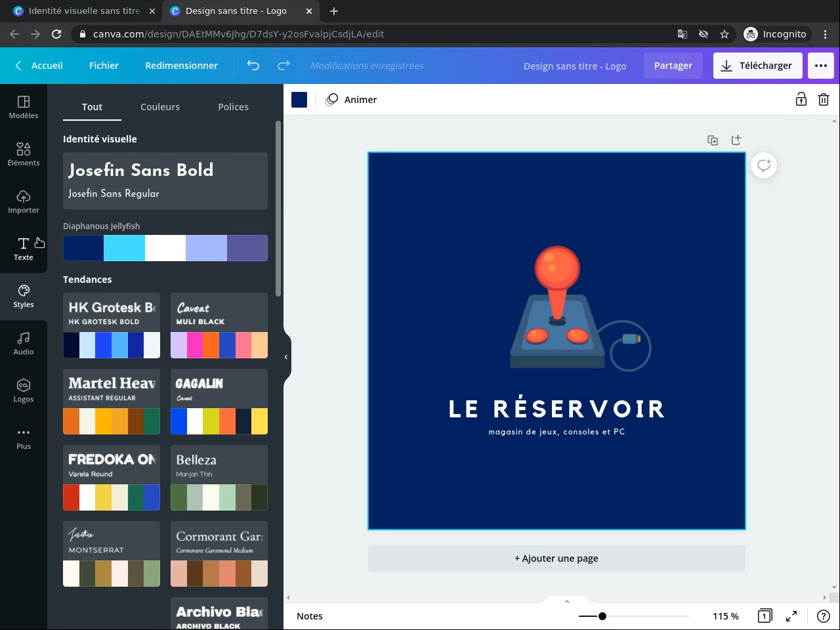Screen dimensions: 840x630
Task: Toggle fullscreen presentation mode icon
Action: pyautogui.click(x=791, y=616)
